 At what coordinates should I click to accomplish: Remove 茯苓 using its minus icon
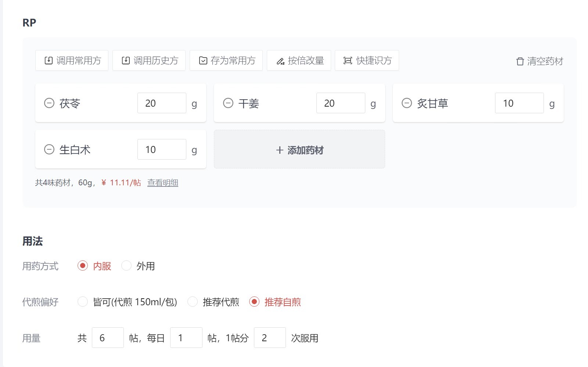pos(49,103)
